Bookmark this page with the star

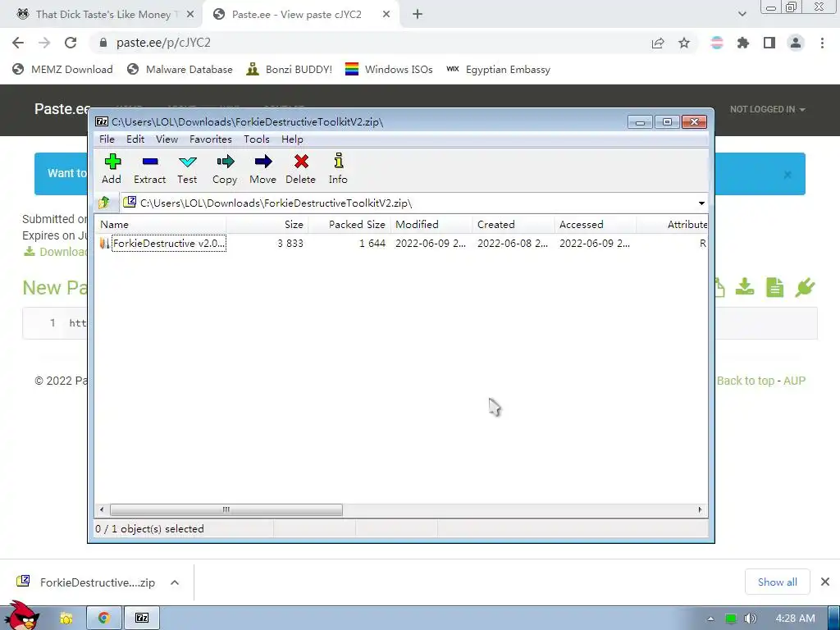[x=683, y=43]
